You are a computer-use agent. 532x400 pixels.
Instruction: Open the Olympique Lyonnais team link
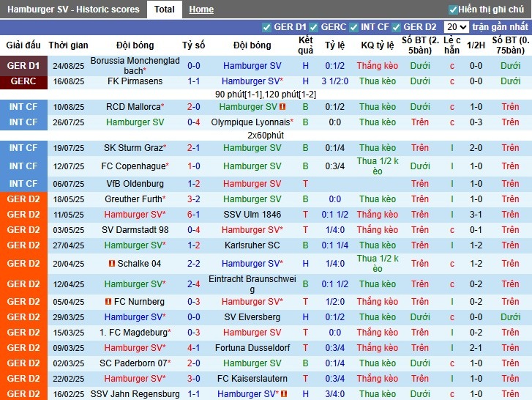point(250,122)
